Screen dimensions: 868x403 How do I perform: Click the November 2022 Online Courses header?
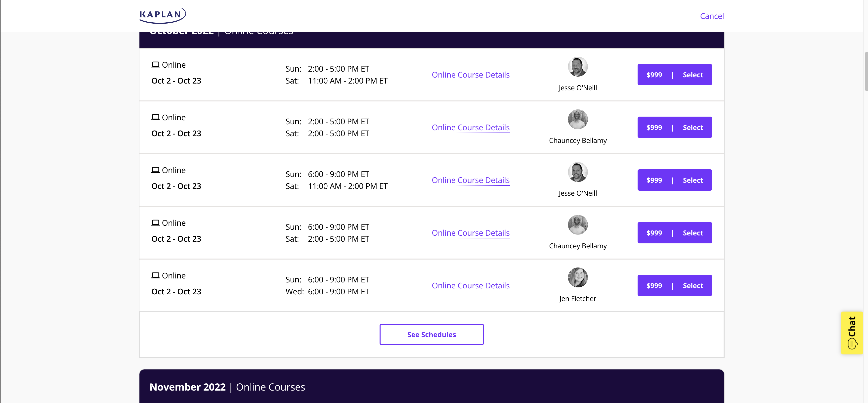227,387
